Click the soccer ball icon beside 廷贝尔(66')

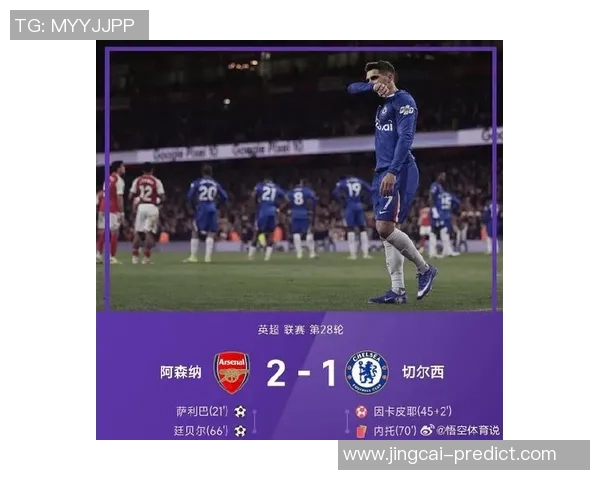coord(240,431)
